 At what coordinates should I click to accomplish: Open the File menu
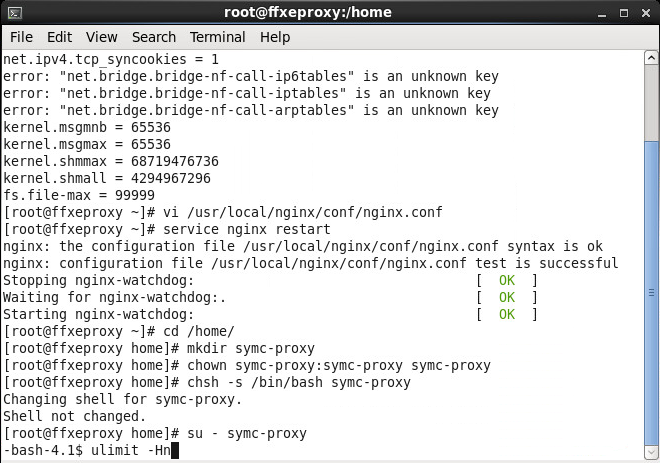21,37
